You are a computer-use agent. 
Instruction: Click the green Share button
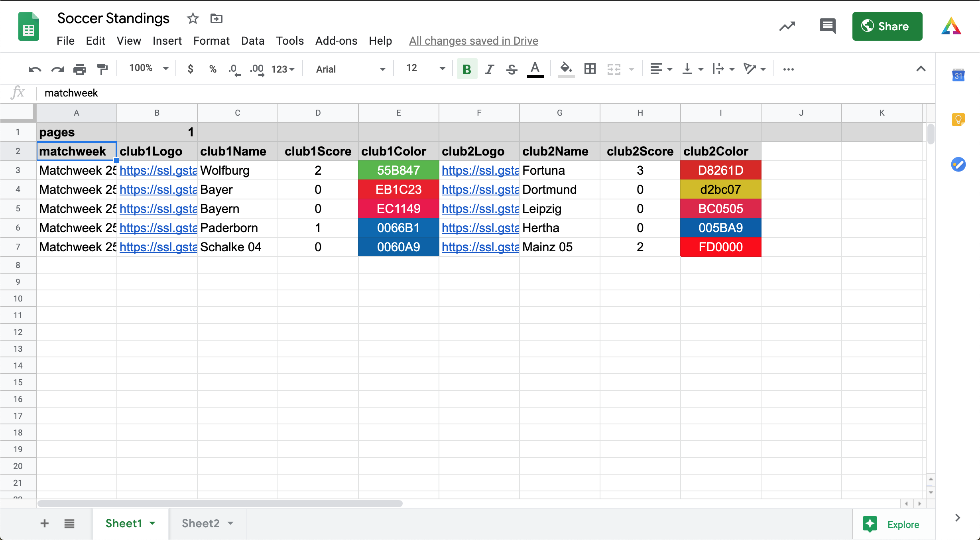point(887,26)
